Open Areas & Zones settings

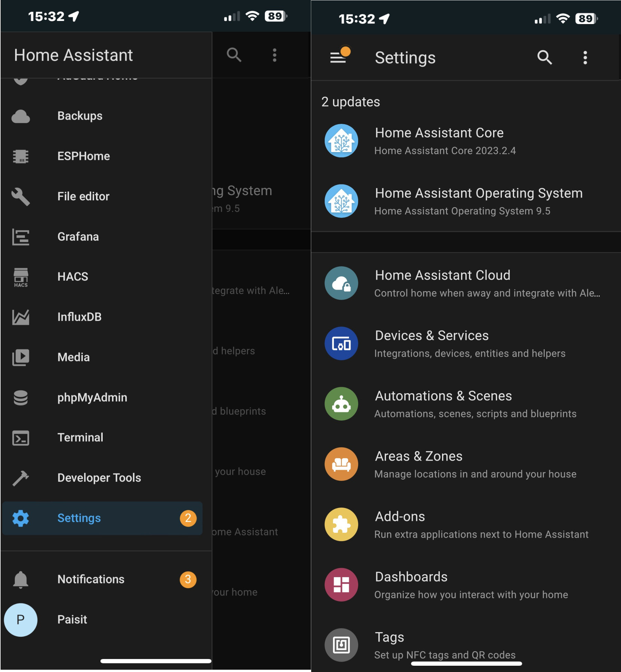tap(466, 464)
